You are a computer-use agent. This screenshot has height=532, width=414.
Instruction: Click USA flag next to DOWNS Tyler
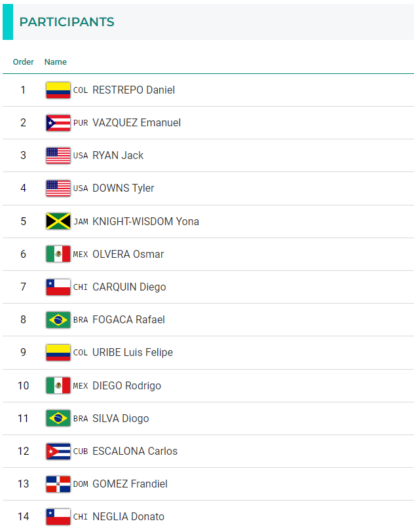tap(58, 188)
